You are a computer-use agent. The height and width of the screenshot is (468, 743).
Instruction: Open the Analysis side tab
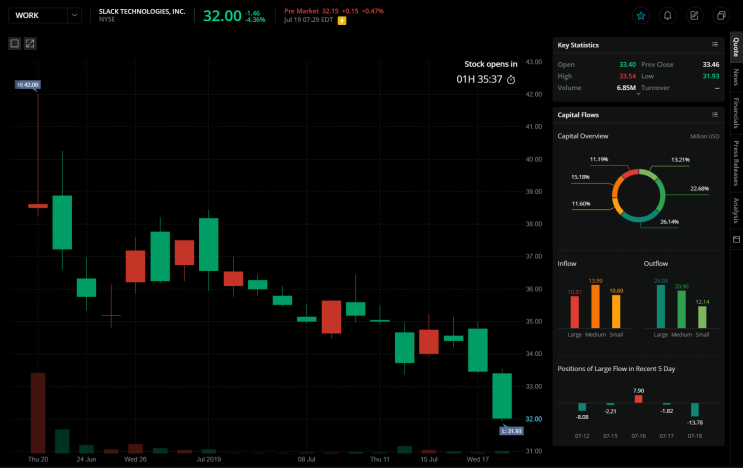(736, 210)
